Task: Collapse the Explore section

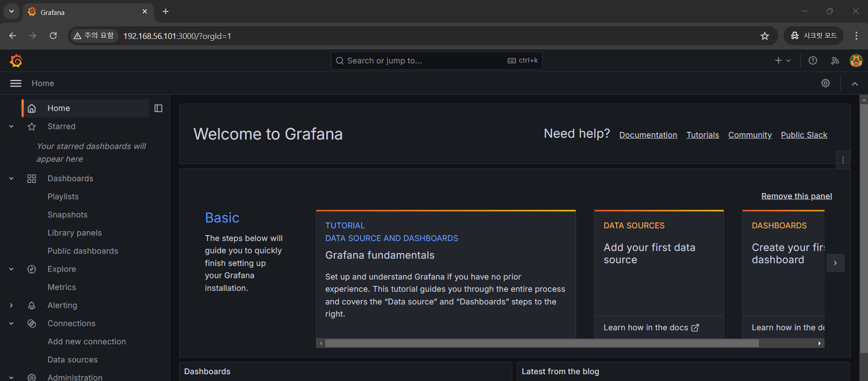Action: click(11, 269)
